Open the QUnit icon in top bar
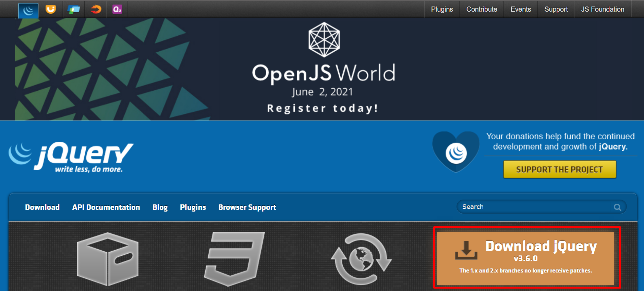 click(117, 9)
